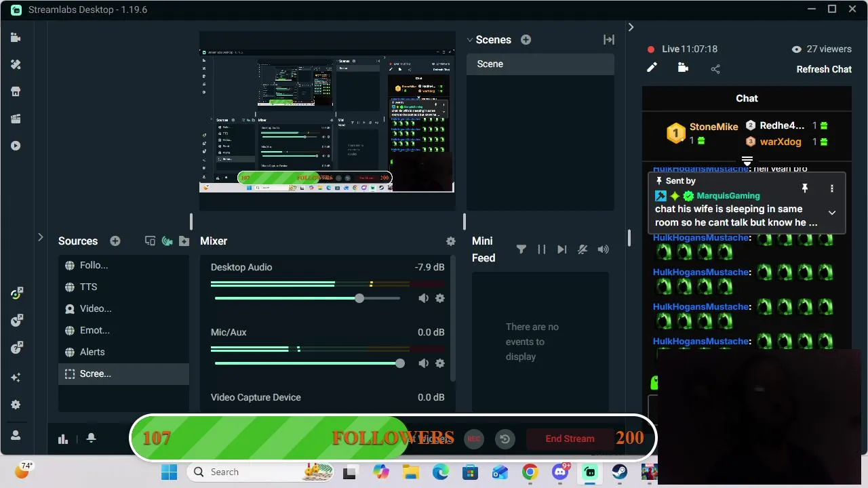This screenshot has width=868, height=488.
Task: Share the stream with share icon
Action: pos(715,68)
